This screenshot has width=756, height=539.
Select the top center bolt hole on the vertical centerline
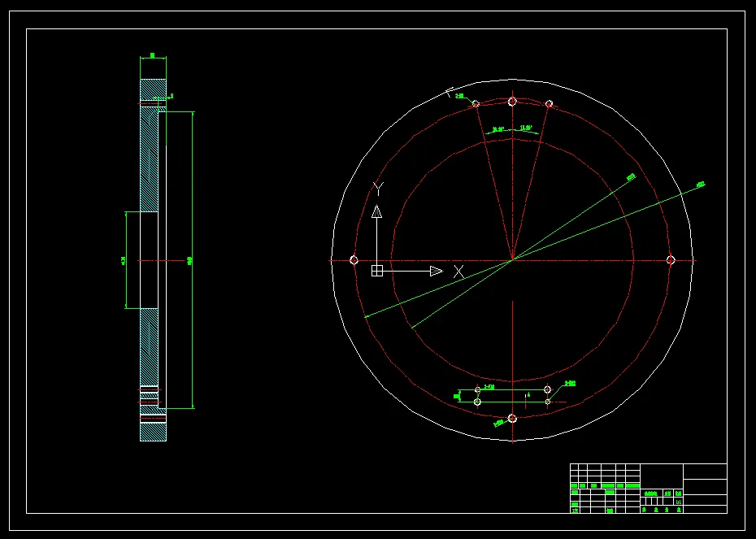(512, 102)
